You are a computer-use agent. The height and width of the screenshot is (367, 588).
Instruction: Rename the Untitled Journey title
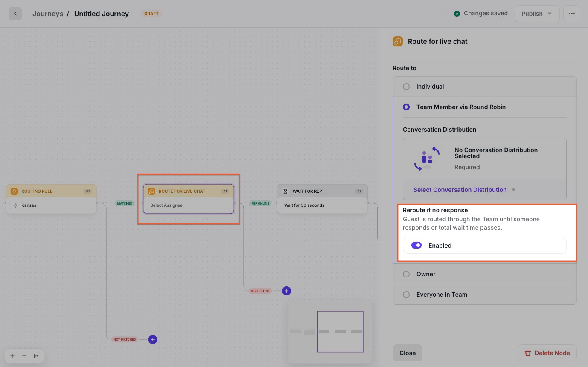[x=102, y=14]
